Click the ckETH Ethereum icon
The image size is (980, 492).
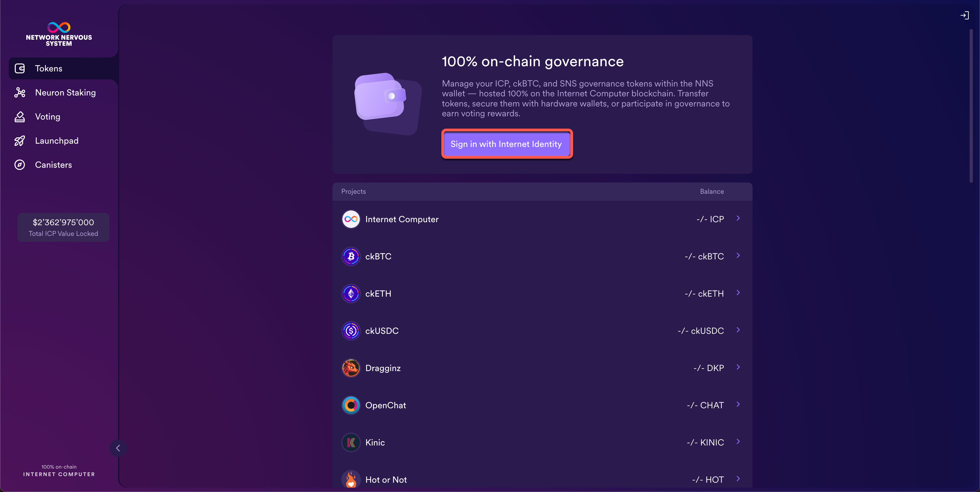[x=351, y=294]
